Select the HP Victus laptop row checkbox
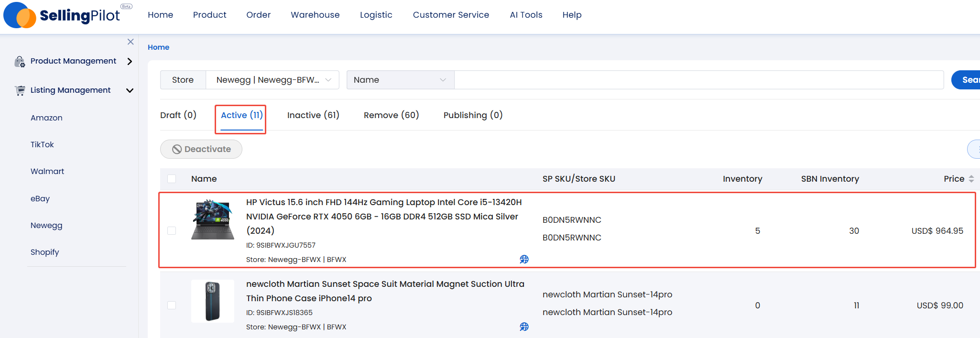Viewport: 980px width, 338px height. click(x=172, y=231)
